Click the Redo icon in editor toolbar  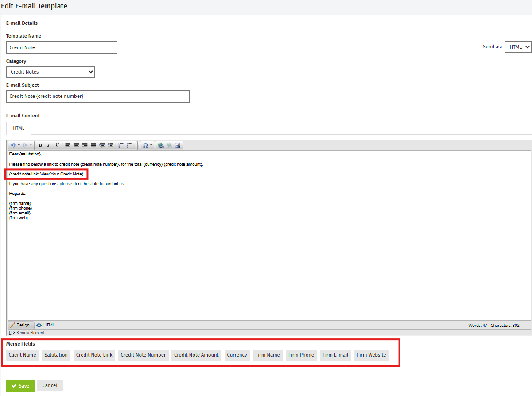[25, 145]
